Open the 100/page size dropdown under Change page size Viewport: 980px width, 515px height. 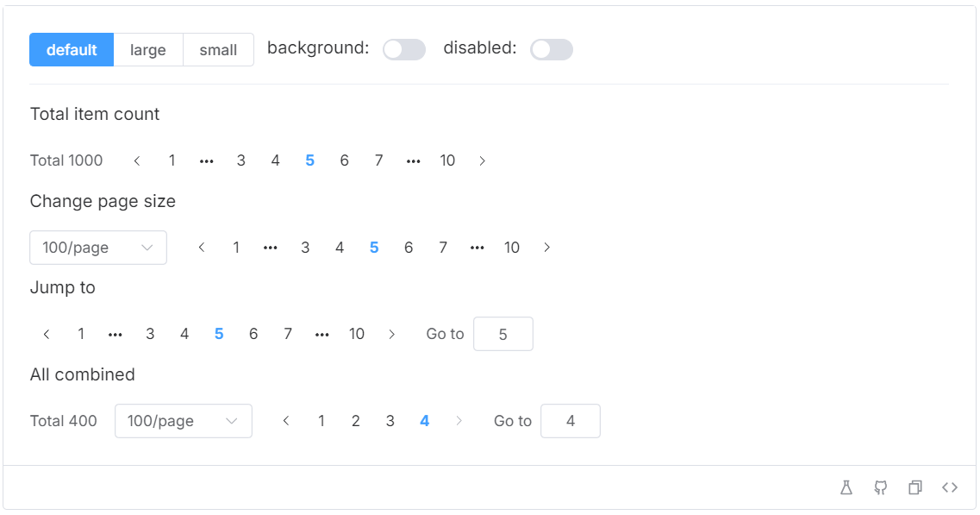97,248
